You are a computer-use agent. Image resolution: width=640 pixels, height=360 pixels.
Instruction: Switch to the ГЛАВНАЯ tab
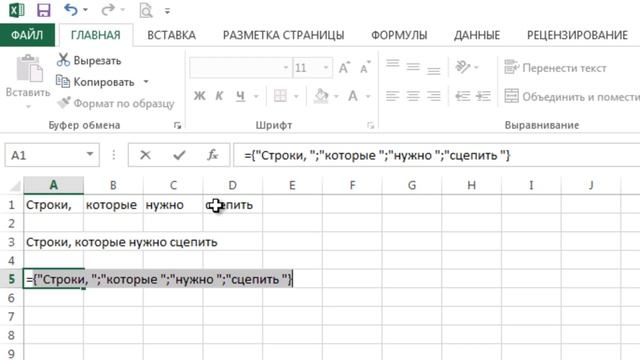(x=96, y=35)
